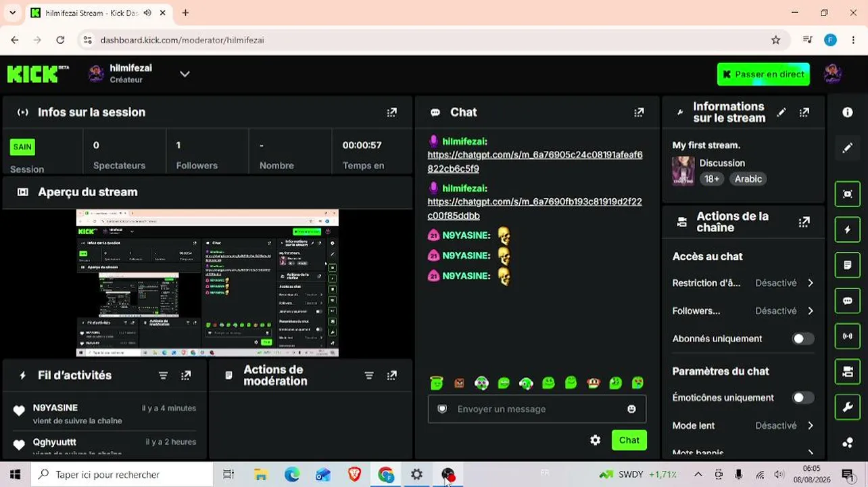Click the three-dots icon at sidebar bottom

click(848, 443)
